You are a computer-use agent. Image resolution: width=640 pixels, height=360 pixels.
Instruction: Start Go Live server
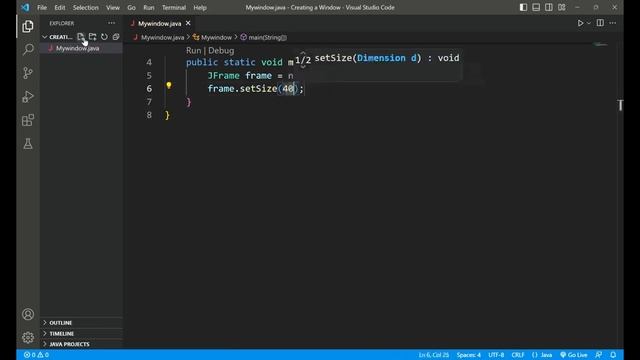(573, 355)
